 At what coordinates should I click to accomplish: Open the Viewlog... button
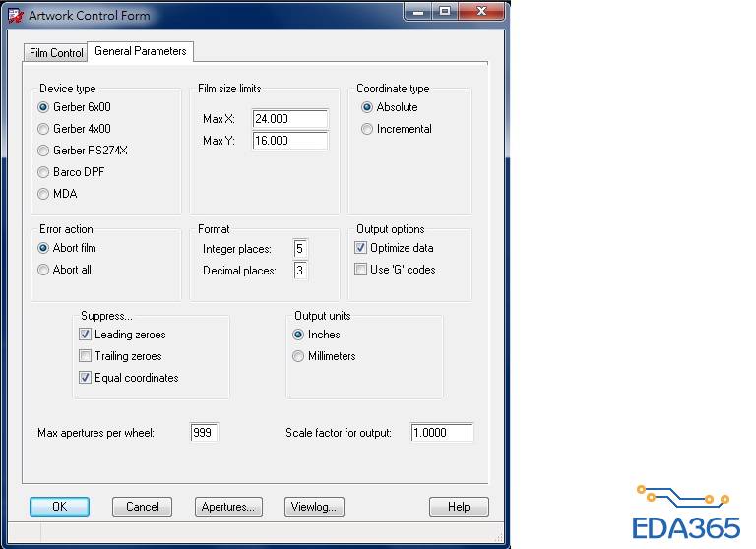pyautogui.click(x=314, y=507)
